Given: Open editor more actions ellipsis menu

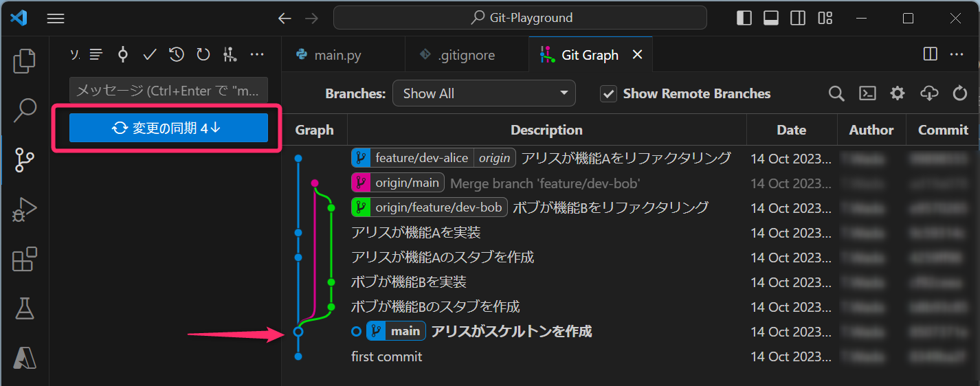Looking at the screenshot, I should [957, 54].
